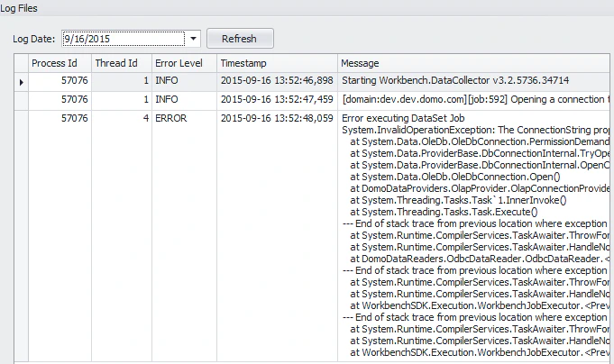Click INFO cell in the 13:52:47,459 row
614x364 pixels.
[x=185, y=99]
